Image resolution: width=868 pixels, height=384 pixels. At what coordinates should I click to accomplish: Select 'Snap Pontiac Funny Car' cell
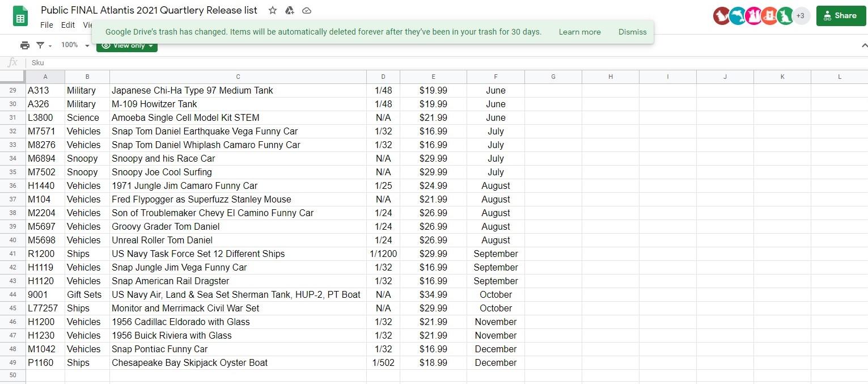(x=238, y=349)
